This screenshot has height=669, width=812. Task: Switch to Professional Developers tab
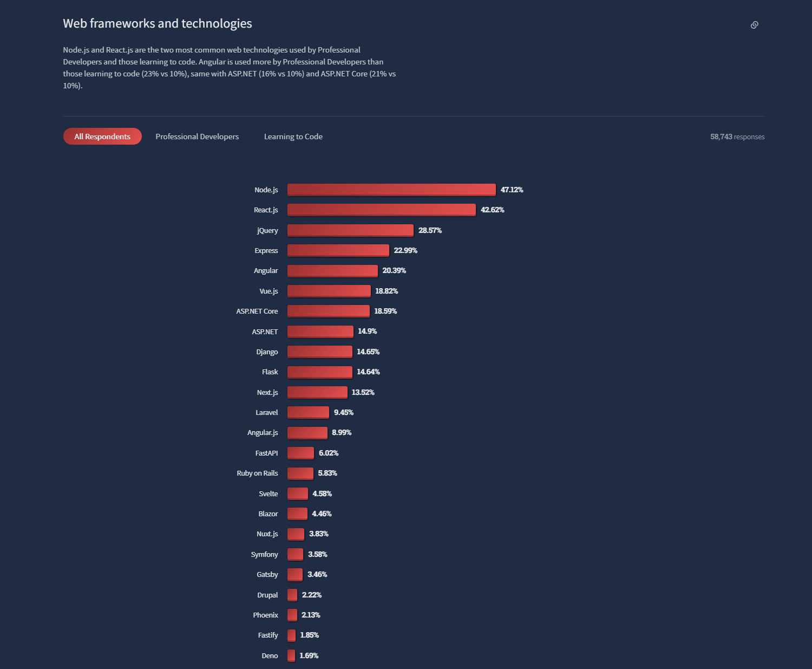(x=197, y=137)
